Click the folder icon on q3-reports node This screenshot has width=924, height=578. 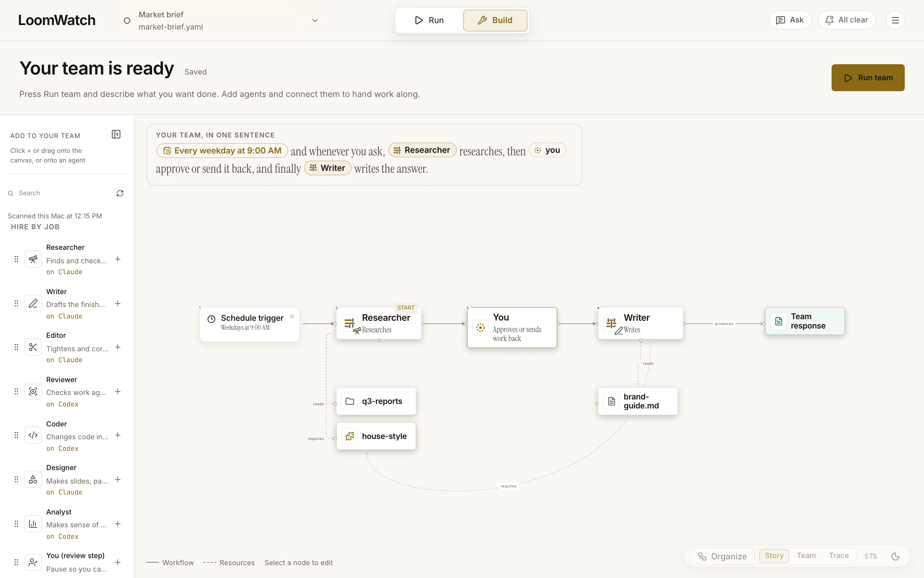coord(350,401)
